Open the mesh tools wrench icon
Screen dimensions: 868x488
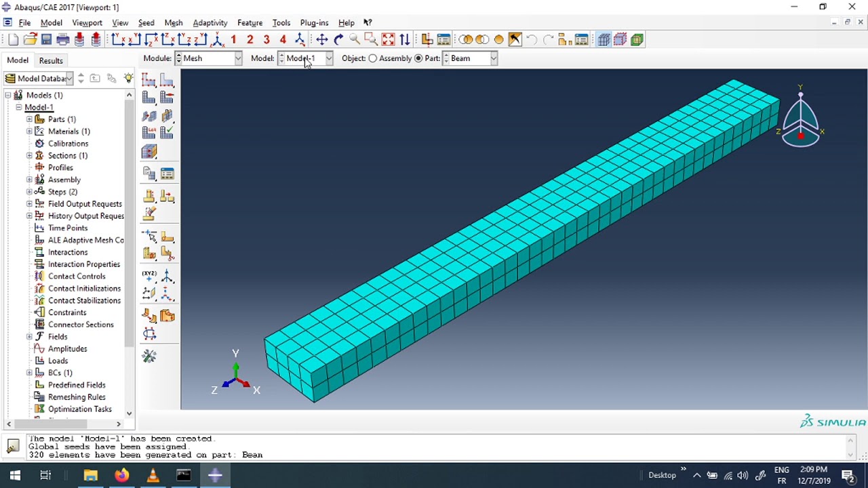pos(149,356)
